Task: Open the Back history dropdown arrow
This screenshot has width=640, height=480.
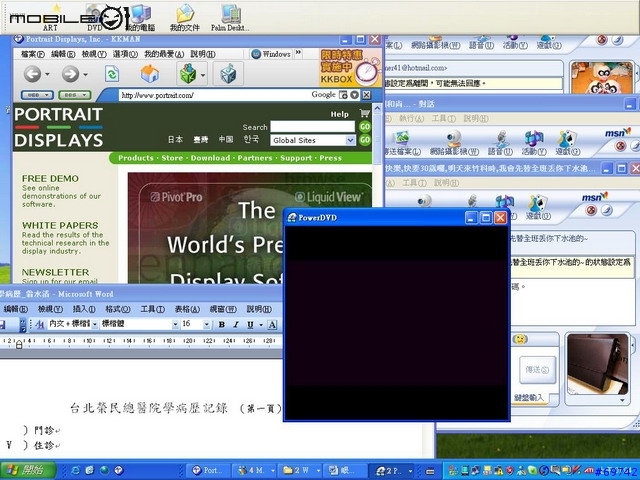Action: pos(48,75)
